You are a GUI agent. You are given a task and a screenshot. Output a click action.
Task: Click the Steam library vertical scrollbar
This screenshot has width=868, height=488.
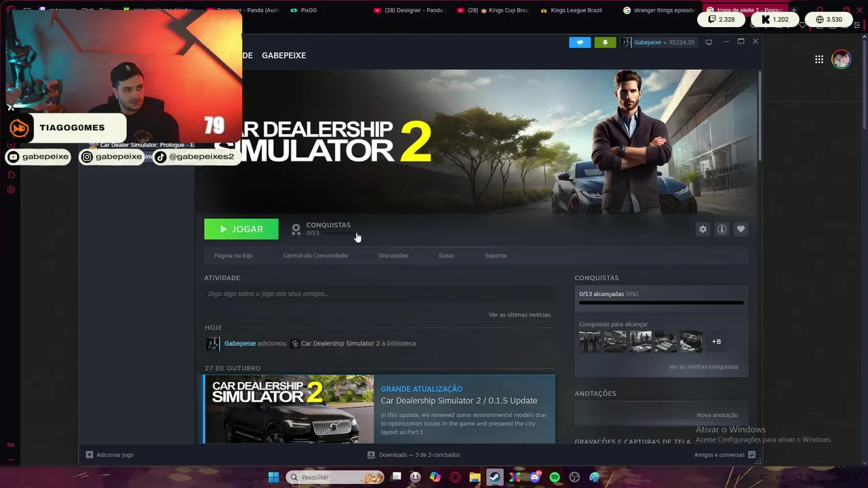tap(759, 115)
